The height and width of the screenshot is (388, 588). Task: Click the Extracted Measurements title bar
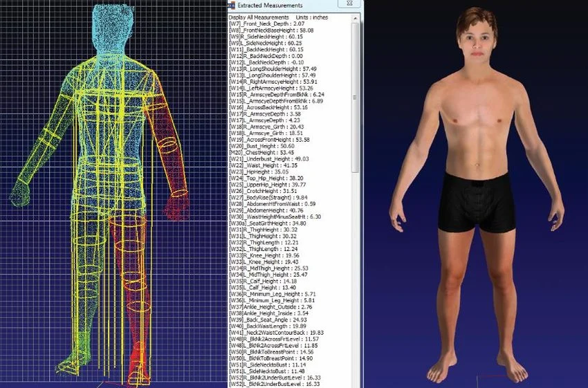(x=291, y=5)
